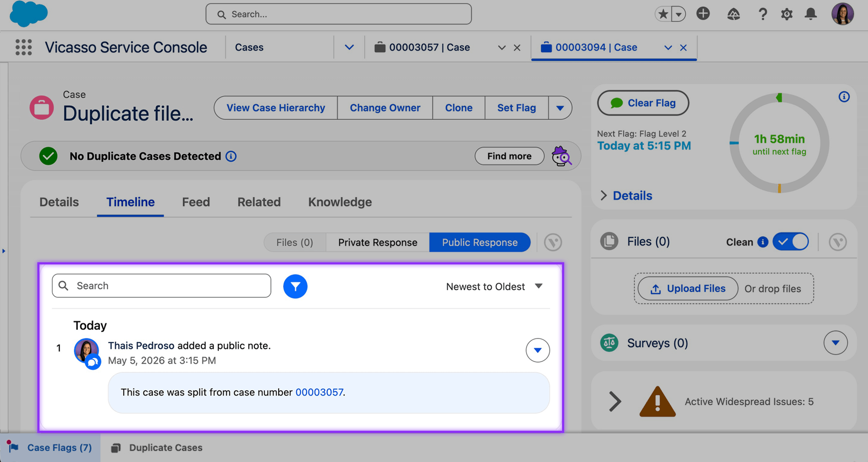Click the widespread issues warning triangle
Screen dimensions: 868x462
[657, 402]
